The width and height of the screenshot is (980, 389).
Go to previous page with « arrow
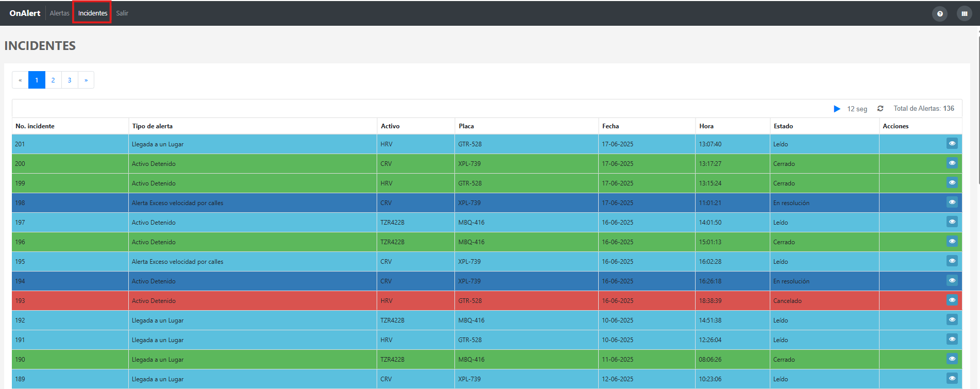click(20, 80)
